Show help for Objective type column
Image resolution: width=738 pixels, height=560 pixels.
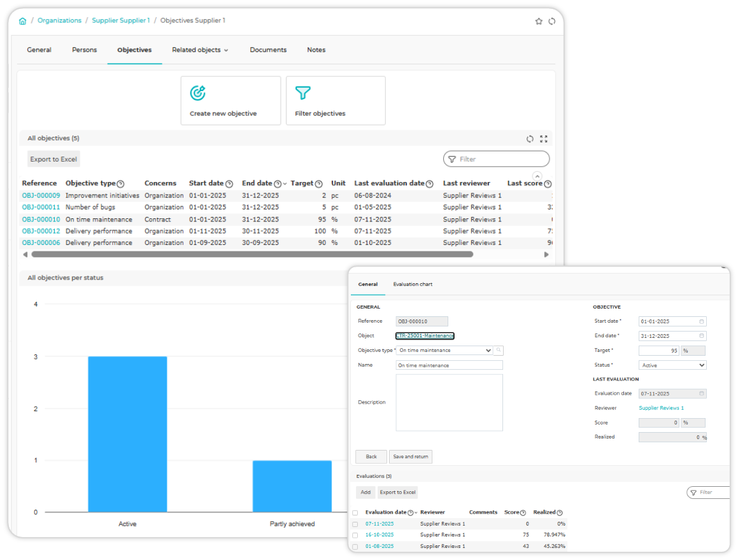click(x=120, y=184)
